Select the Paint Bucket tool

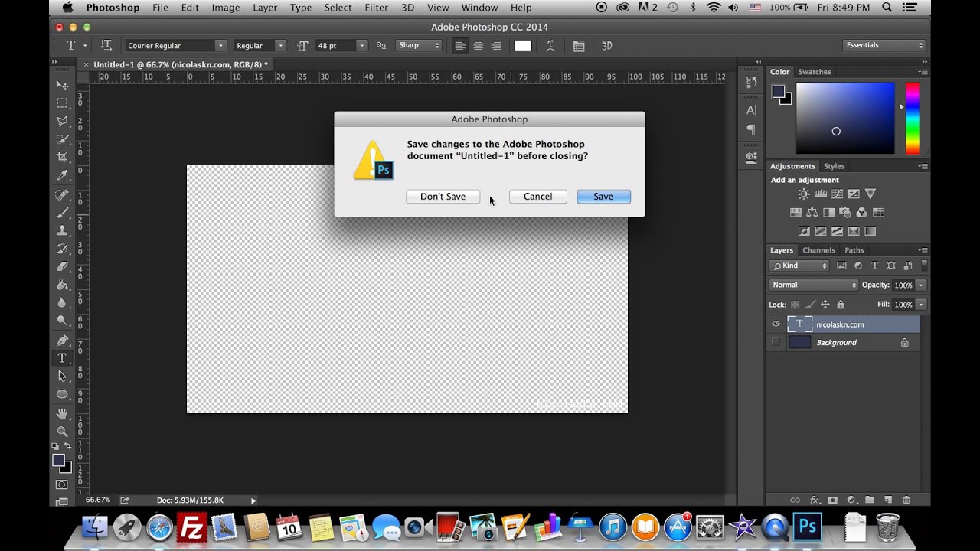pos(62,285)
